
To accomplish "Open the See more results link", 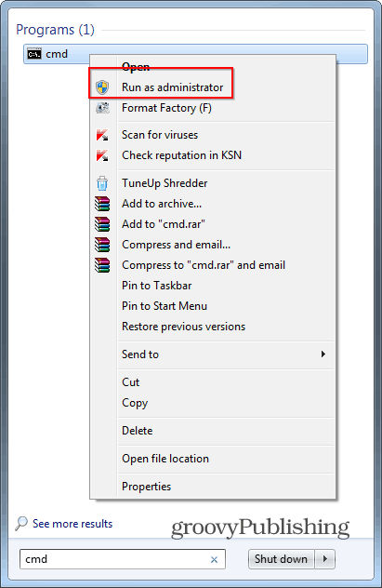I will (x=72, y=524).
